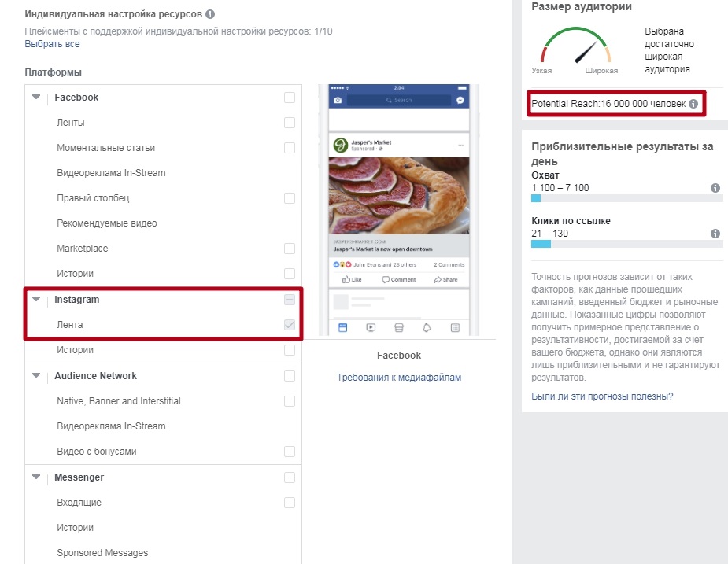
Task: Click info icon for Клики по ссылке
Action: pos(715,234)
